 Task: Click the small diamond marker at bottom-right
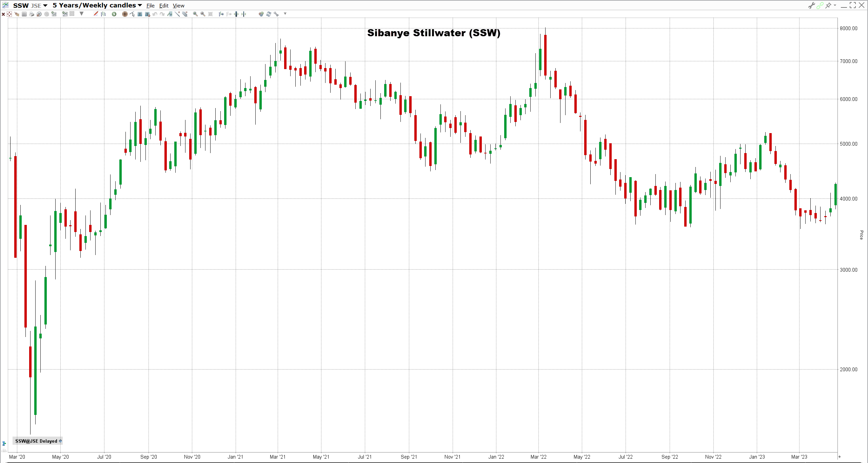tap(840, 457)
